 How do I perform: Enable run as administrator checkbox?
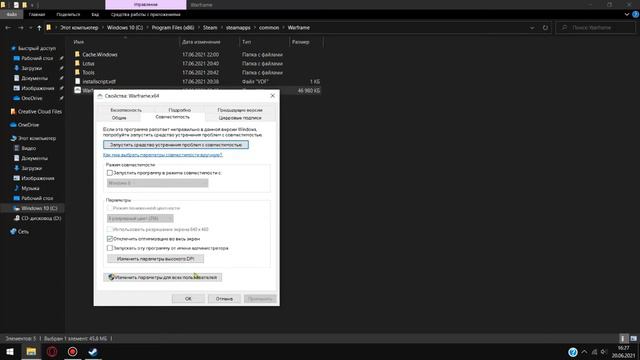(109, 248)
